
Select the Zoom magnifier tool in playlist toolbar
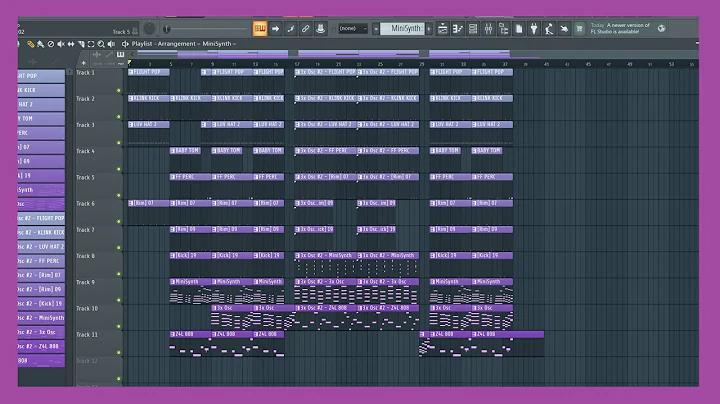[x=101, y=44]
